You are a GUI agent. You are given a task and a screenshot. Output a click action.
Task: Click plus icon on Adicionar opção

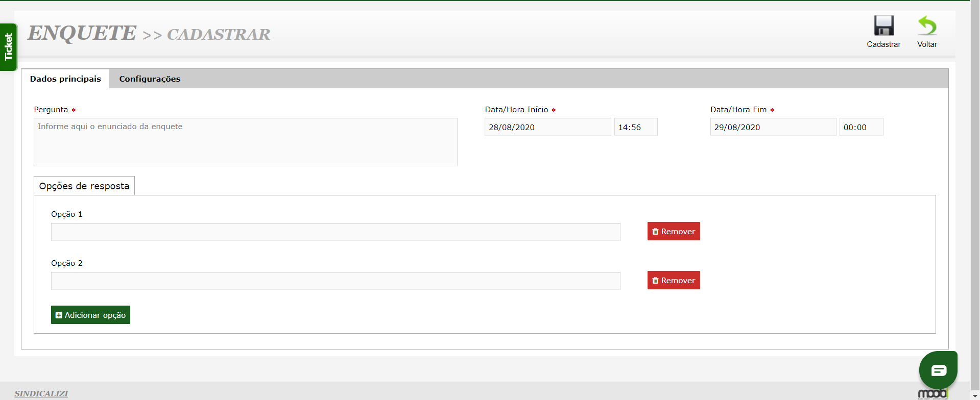pyautogui.click(x=59, y=315)
